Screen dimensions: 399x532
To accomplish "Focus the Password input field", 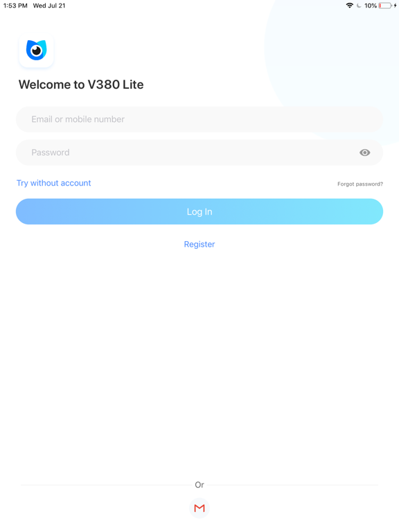I will [x=199, y=152].
